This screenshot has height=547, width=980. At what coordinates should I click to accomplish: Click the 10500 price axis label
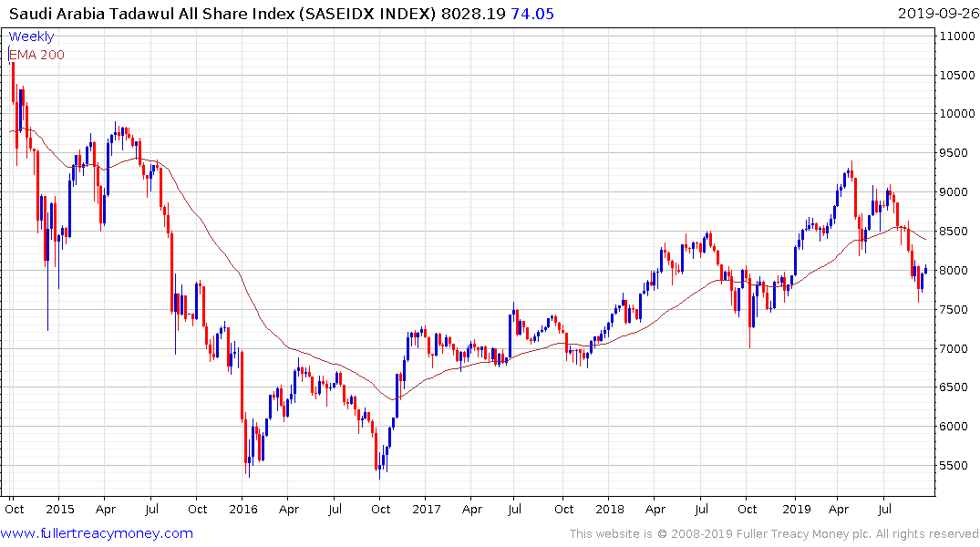(957, 75)
